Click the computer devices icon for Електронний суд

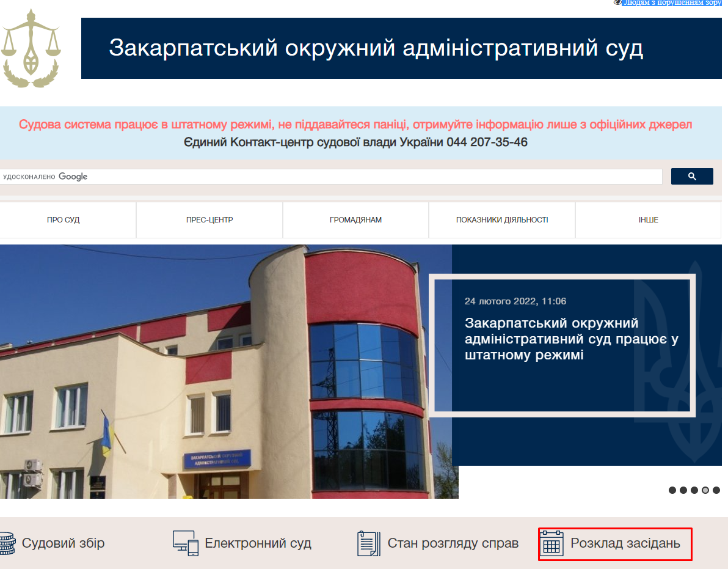[186, 543]
